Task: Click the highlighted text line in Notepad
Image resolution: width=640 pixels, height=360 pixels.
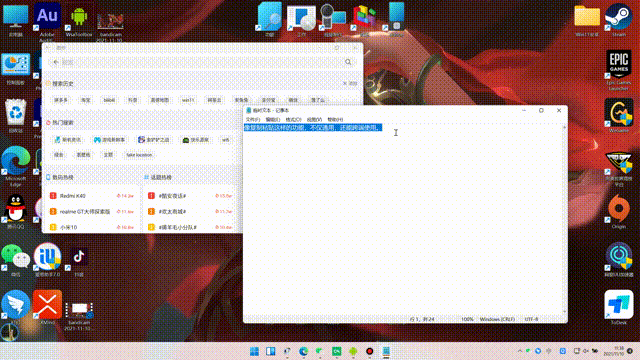Action: 313,128
